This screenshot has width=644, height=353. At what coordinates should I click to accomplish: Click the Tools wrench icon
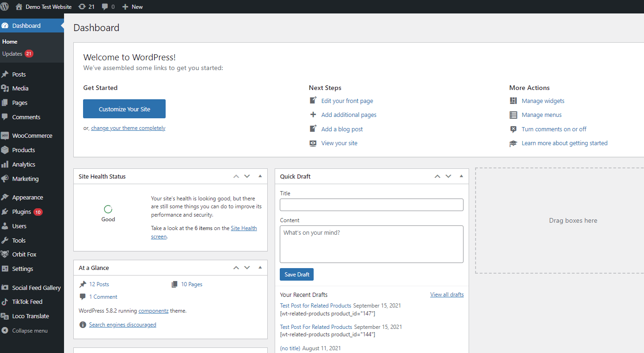coord(5,240)
